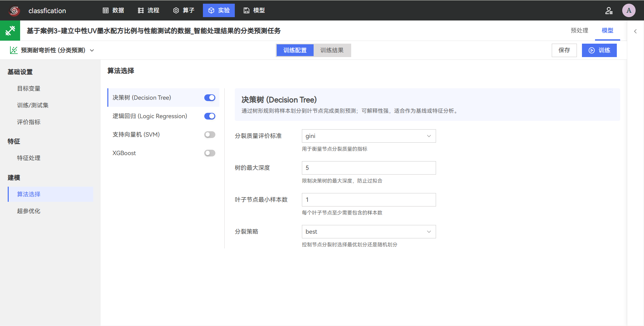
Task: Select the 实验 menu item
Action: coord(219,10)
